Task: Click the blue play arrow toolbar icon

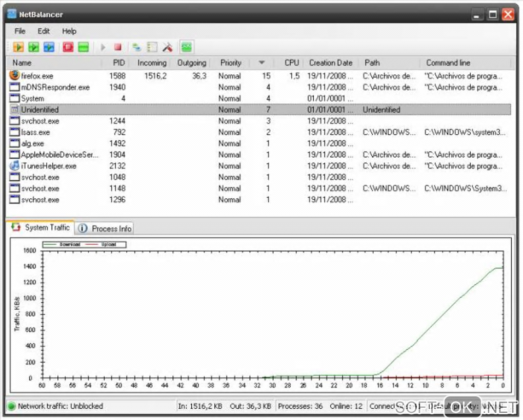Action: point(49,47)
